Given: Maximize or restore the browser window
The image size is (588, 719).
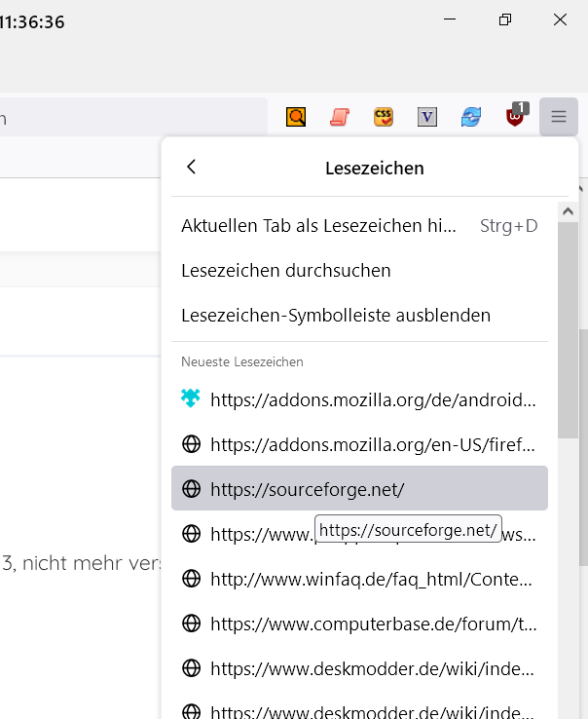Looking at the screenshot, I should 505,19.
